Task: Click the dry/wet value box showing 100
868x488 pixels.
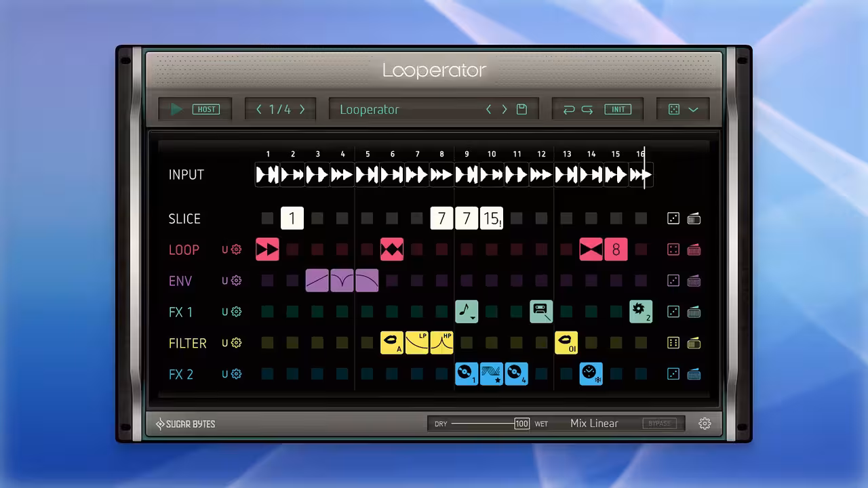Action: pyautogui.click(x=521, y=424)
